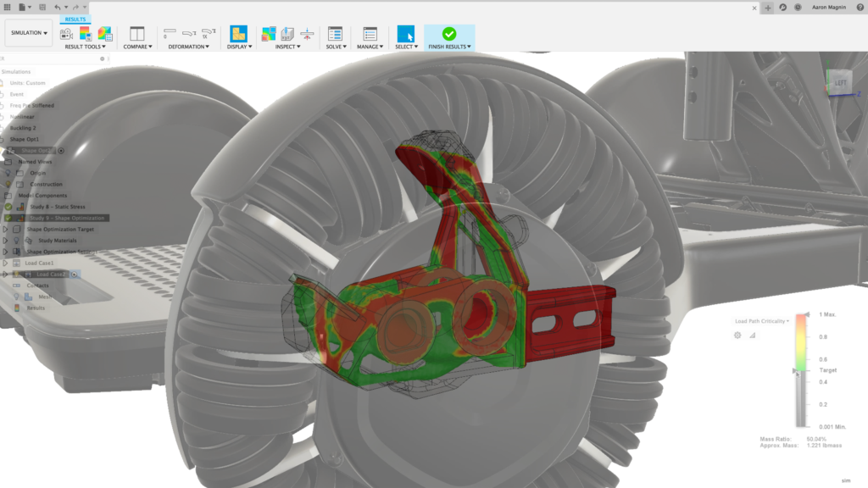Select the mesh Display icon
Image resolution: width=868 pixels, height=488 pixels.
coord(238,34)
